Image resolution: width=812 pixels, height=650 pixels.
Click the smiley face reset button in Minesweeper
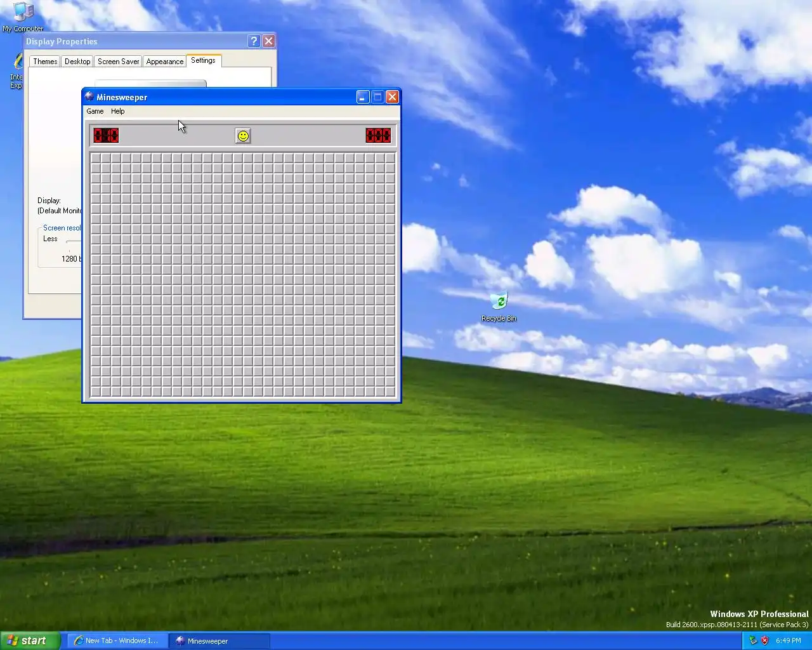[x=243, y=136]
